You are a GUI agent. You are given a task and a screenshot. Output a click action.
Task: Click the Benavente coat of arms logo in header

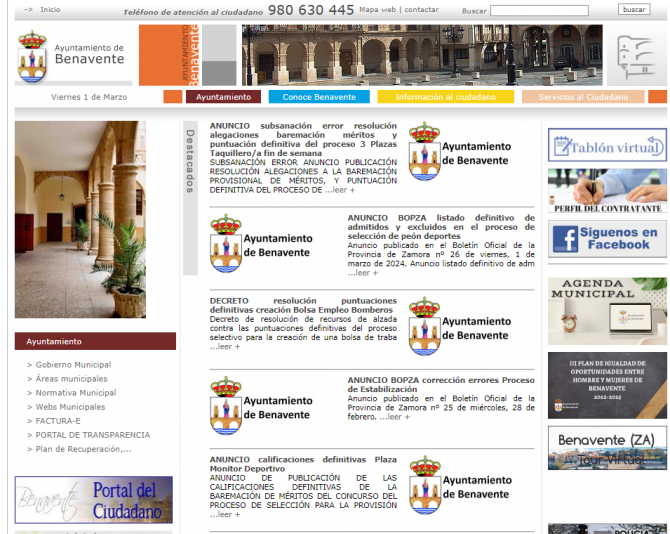click(32, 55)
